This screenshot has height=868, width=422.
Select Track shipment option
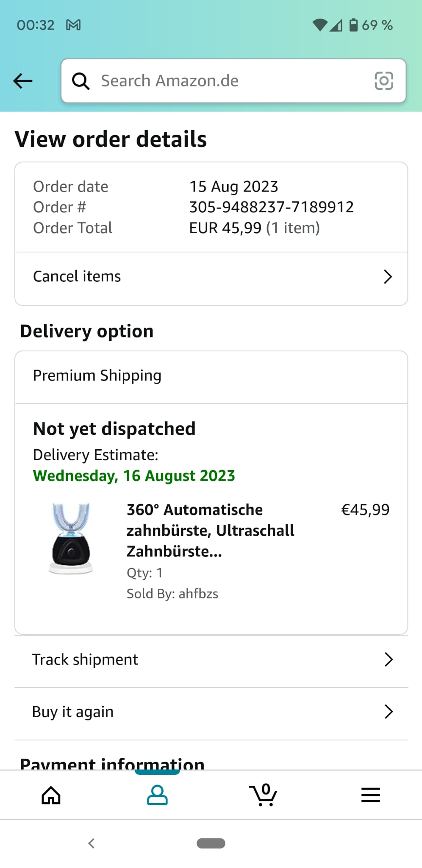tap(85, 659)
